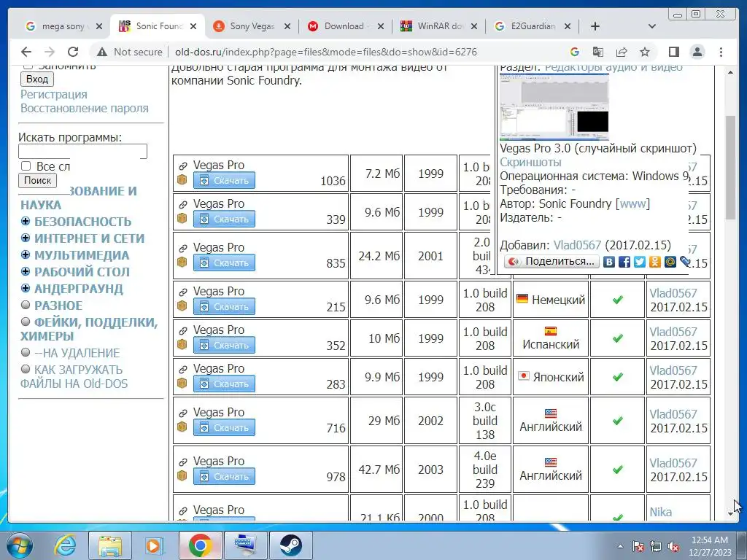Click Поделиться share button

click(x=552, y=262)
